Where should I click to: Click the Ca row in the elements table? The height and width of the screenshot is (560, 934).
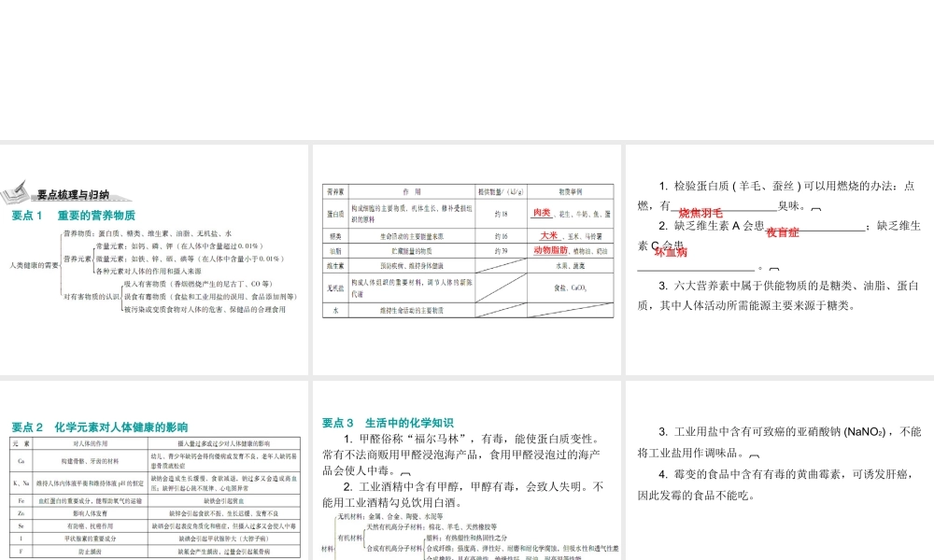point(155,461)
